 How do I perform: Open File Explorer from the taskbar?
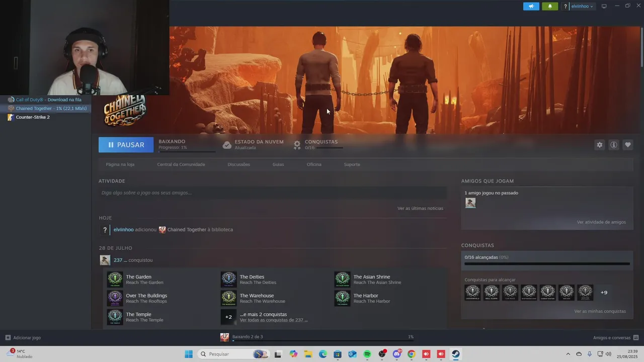tap(307, 354)
